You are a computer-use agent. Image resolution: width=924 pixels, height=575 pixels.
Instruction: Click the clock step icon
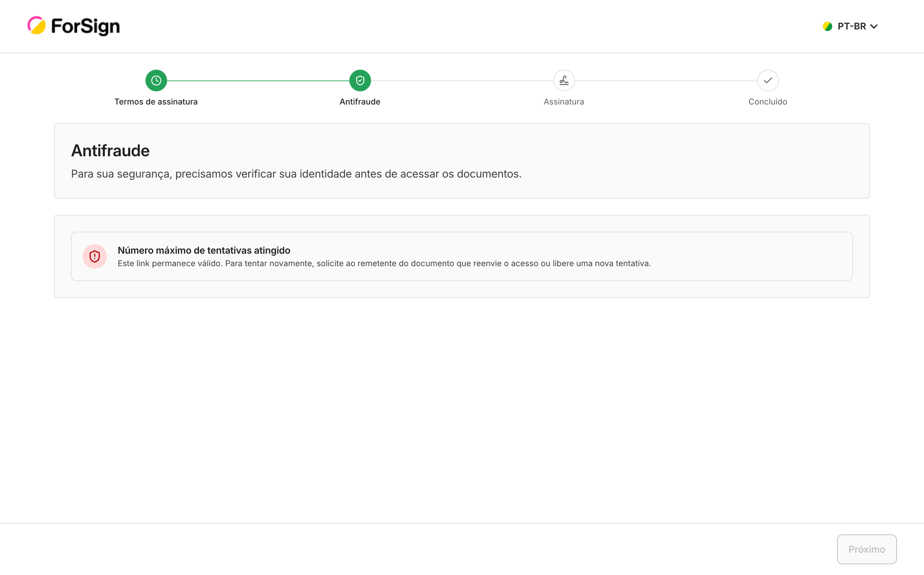(156, 80)
